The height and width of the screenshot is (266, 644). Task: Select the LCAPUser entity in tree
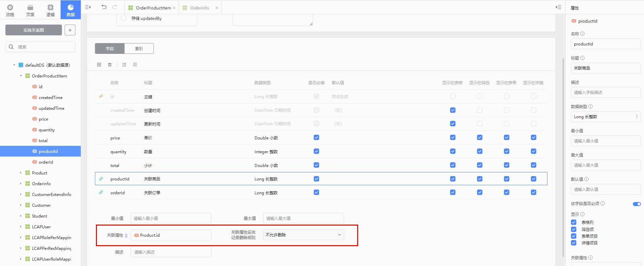[x=41, y=227]
